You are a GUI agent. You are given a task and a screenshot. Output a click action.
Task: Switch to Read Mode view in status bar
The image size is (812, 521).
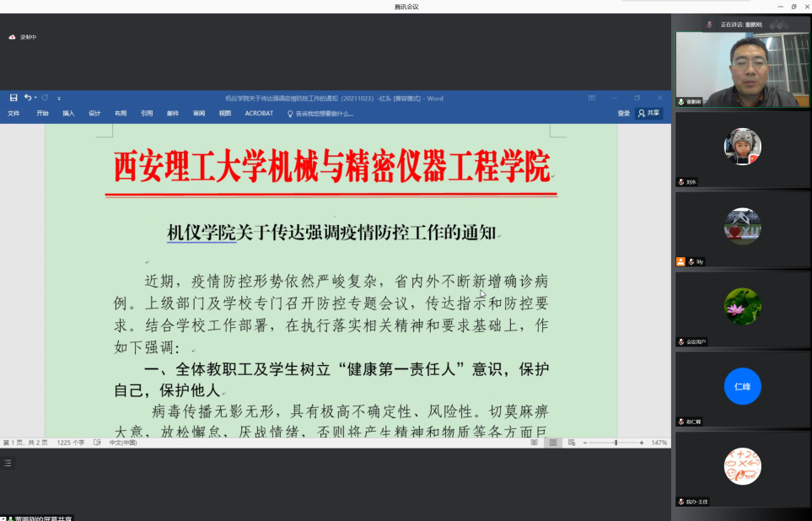pyautogui.click(x=535, y=443)
